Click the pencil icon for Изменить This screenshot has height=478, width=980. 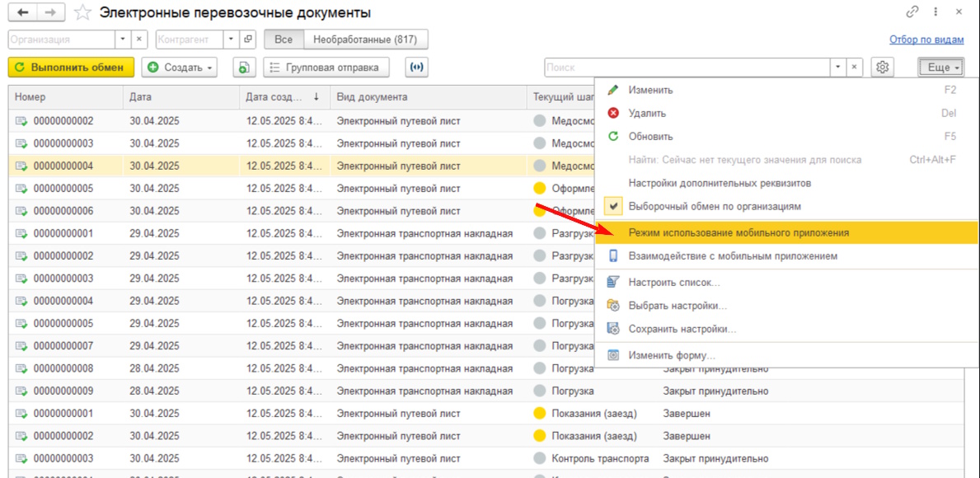[x=613, y=90]
